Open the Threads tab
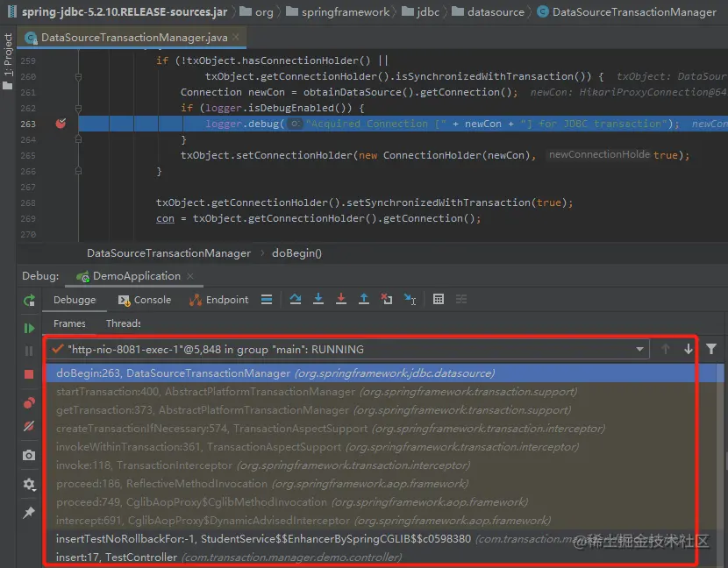 [123, 323]
